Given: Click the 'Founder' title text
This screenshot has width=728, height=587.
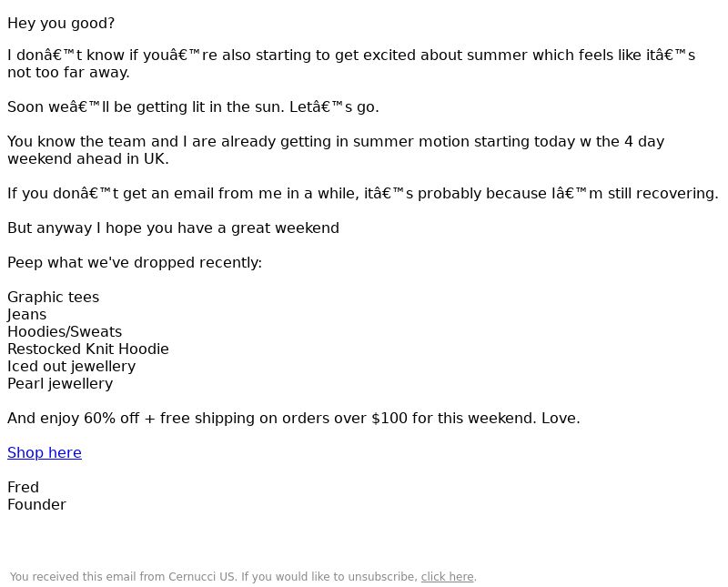Looking at the screenshot, I should tap(36, 504).
